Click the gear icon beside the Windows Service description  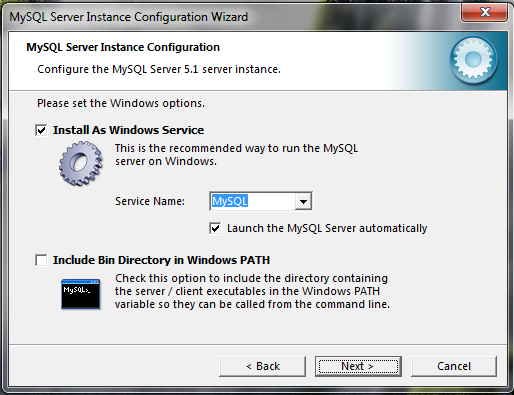81,163
